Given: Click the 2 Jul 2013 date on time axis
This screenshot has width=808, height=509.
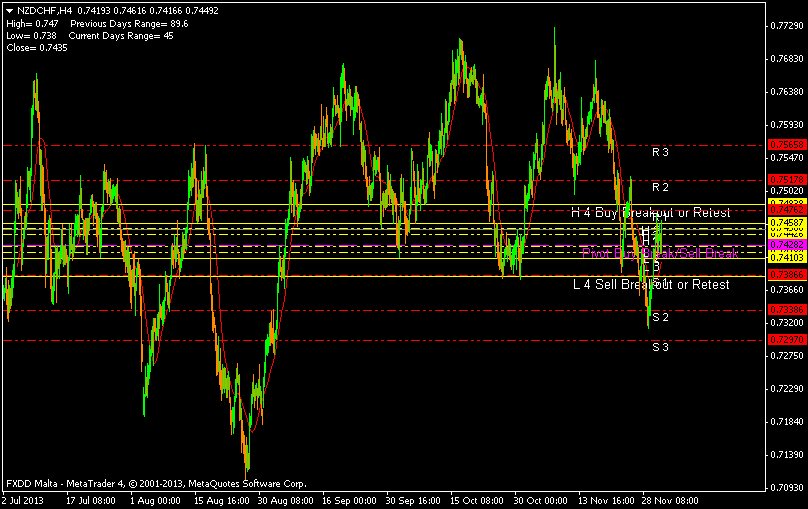Looking at the screenshot, I should pos(24,499).
